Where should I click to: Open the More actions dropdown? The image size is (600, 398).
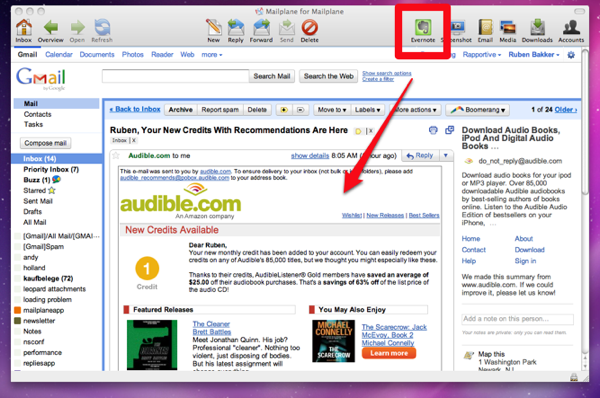416,110
